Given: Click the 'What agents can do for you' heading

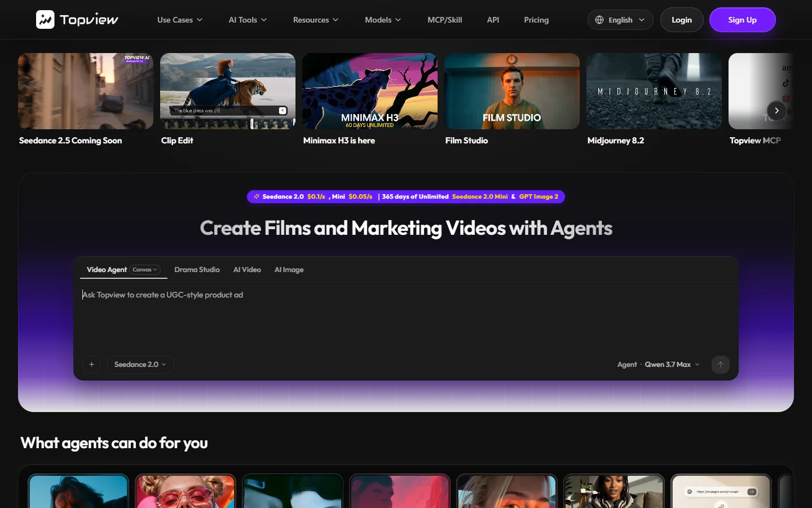Looking at the screenshot, I should pos(114,443).
